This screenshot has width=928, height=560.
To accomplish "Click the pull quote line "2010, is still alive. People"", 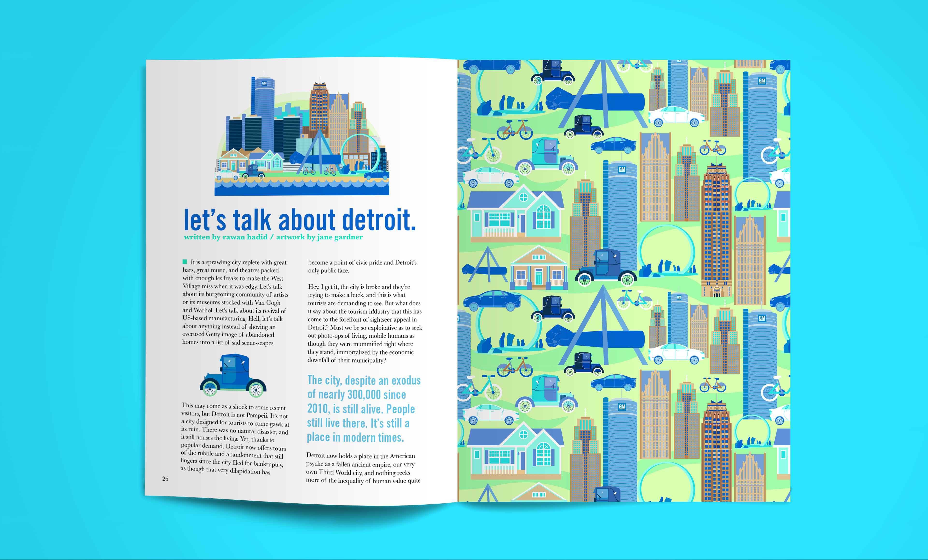I will pos(361,409).
